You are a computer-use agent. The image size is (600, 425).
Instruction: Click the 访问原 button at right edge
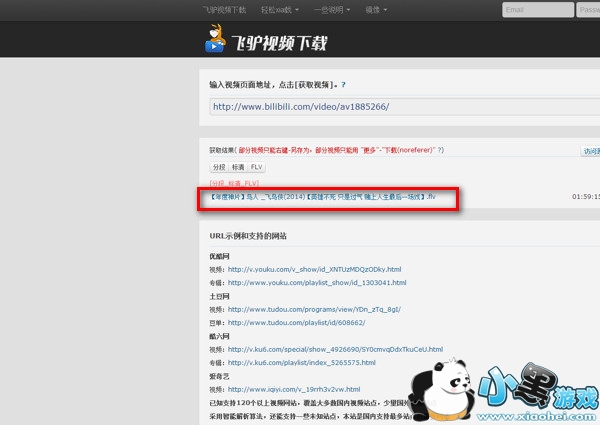click(x=591, y=151)
